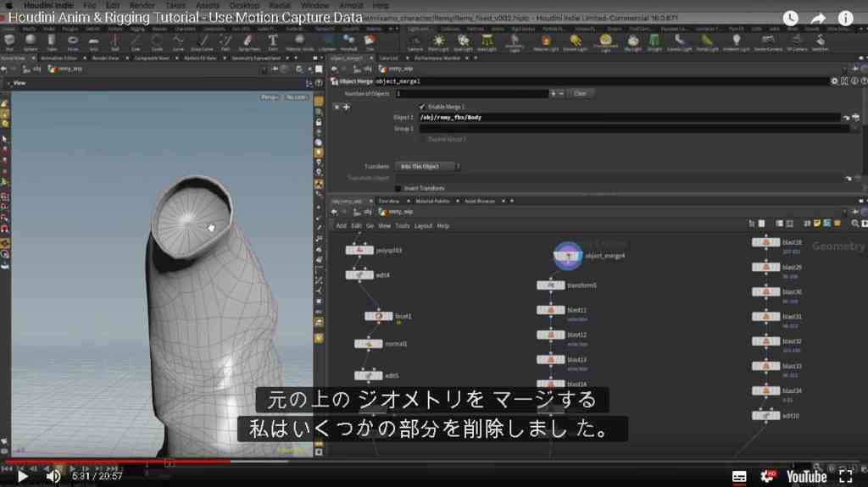
Task: Open the Window menu
Action: [315, 5]
